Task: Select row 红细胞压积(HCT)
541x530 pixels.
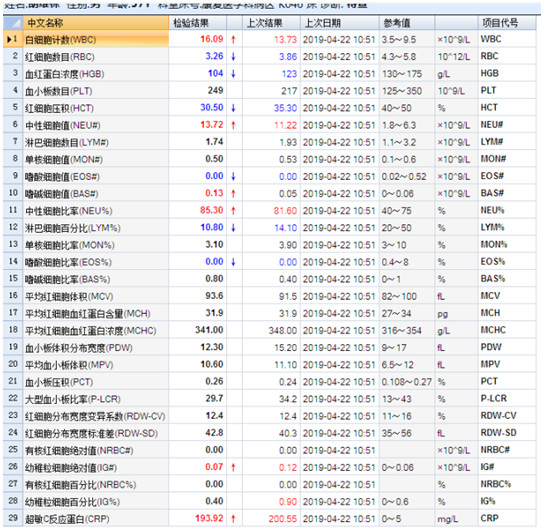Action: 269,108
